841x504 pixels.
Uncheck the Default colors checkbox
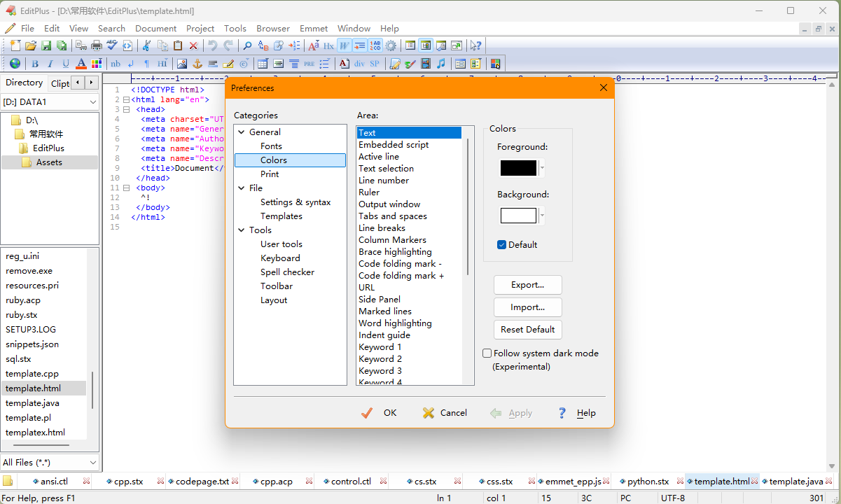coord(501,245)
